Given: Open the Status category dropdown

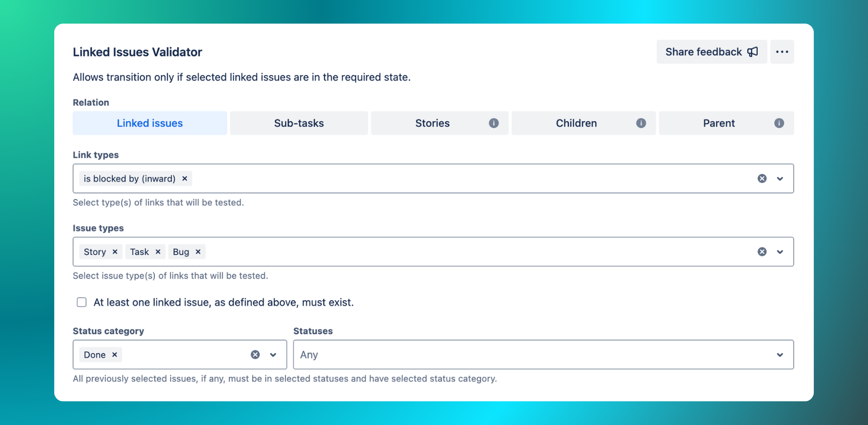Looking at the screenshot, I should coord(273,355).
